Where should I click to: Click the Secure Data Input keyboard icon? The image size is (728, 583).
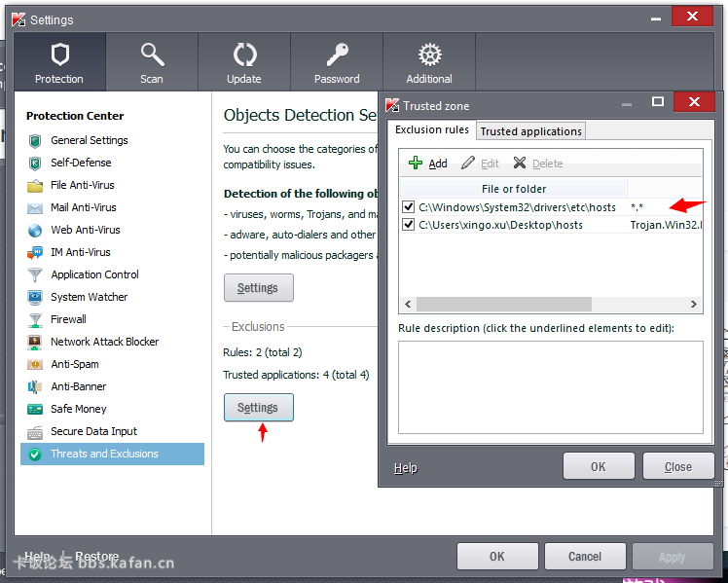coord(35,432)
